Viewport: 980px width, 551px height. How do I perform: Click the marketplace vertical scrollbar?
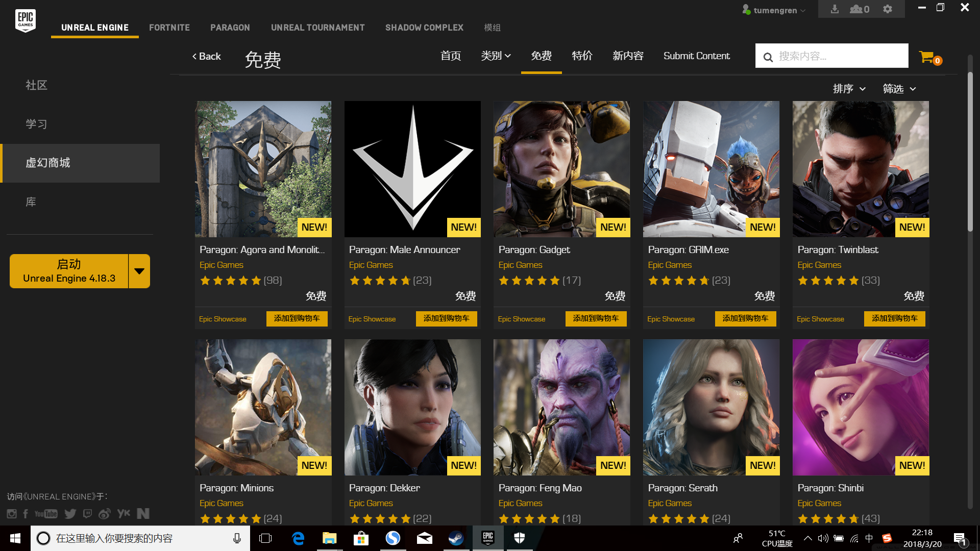click(970, 152)
